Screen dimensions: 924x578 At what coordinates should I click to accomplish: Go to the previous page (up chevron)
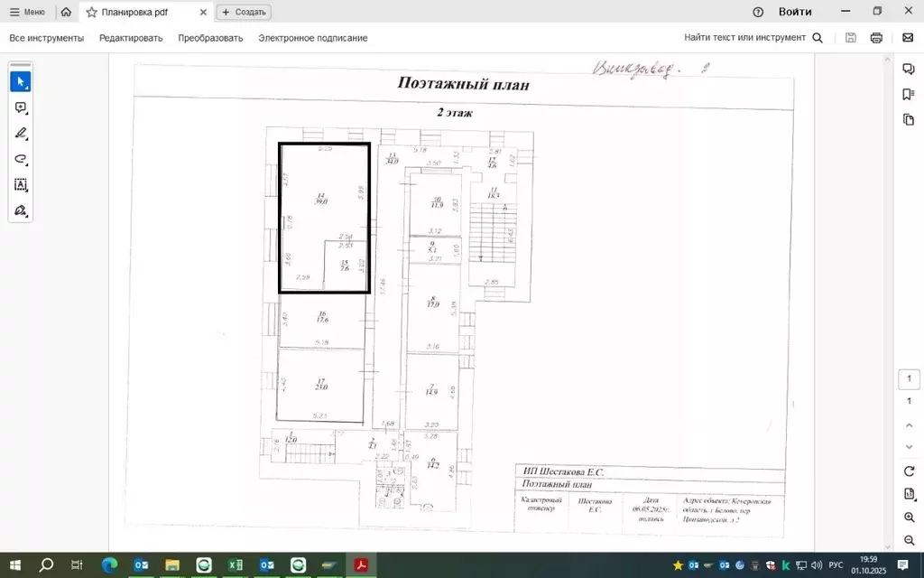pos(910,425)
